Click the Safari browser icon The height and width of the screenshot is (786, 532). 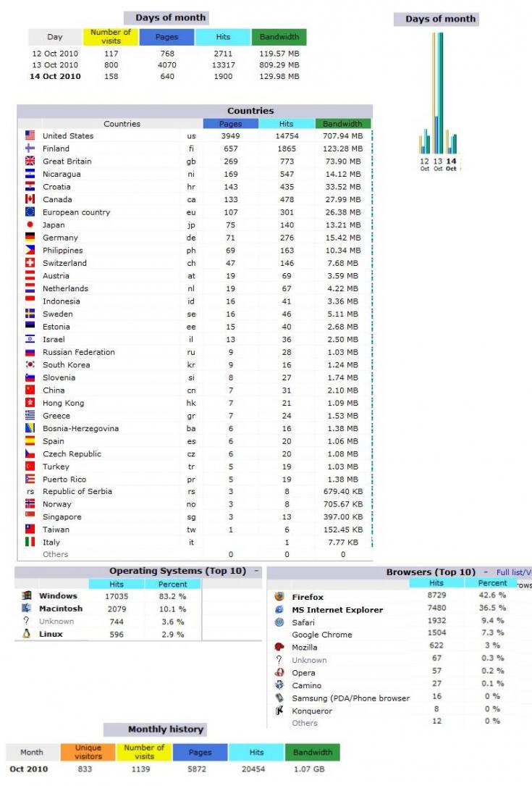coord(279,622)
